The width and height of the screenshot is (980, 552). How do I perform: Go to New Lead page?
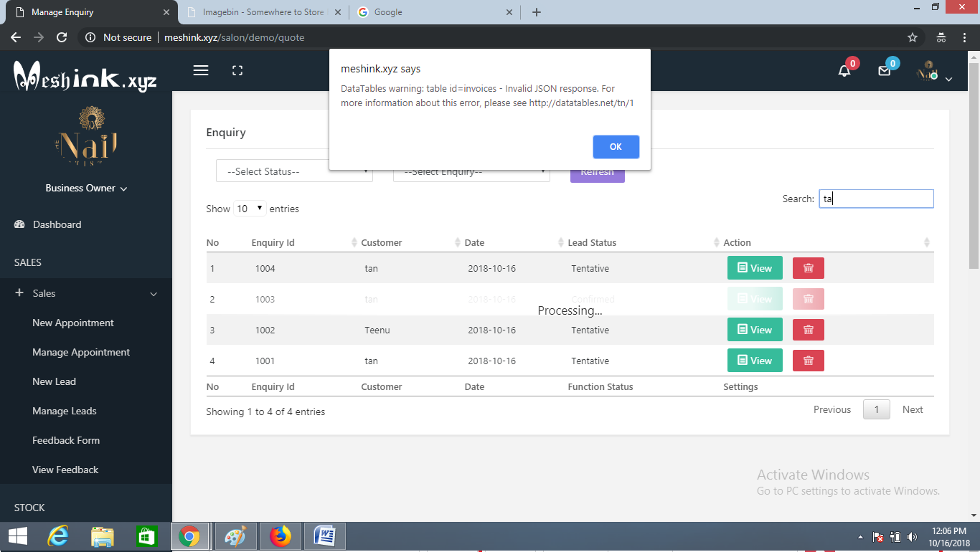coord(54,381)
